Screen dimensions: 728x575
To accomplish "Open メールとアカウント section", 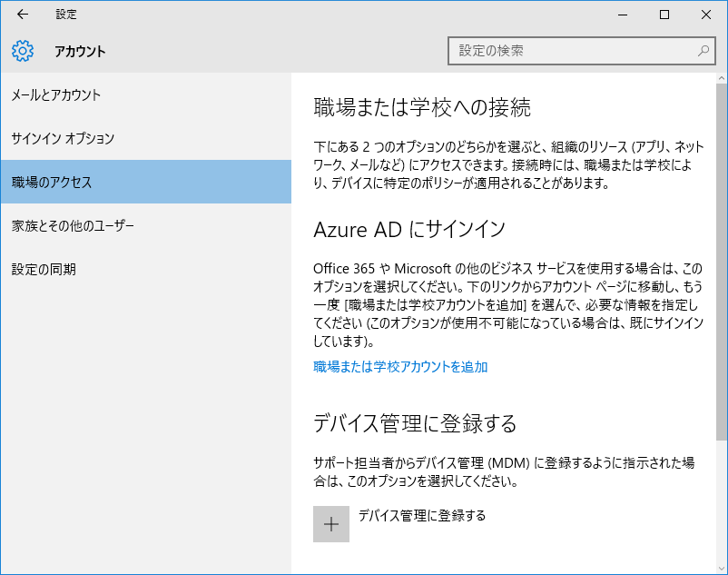I will pos(146,94).
